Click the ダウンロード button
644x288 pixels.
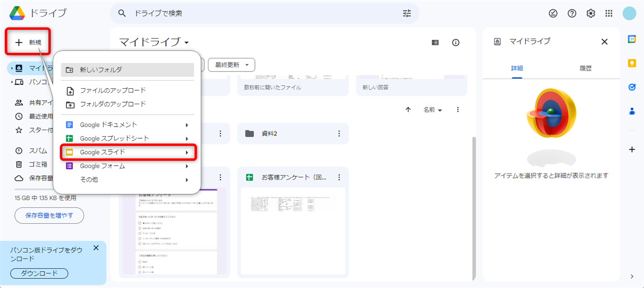point(39,273)
